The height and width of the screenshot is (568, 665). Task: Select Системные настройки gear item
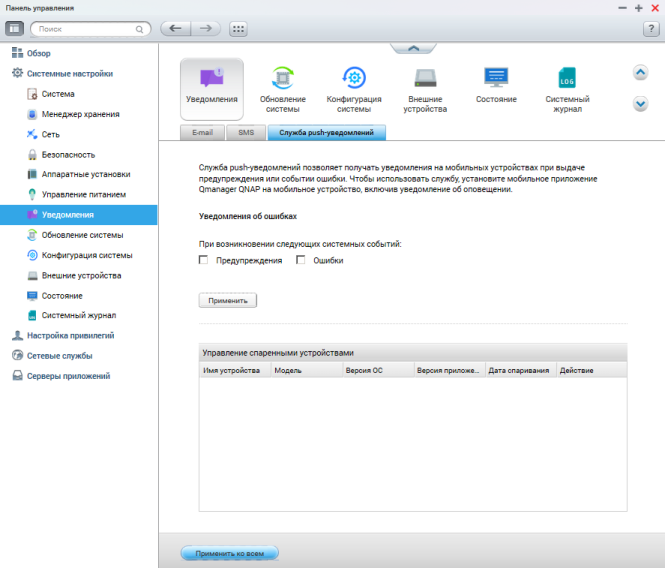point(62,73)
